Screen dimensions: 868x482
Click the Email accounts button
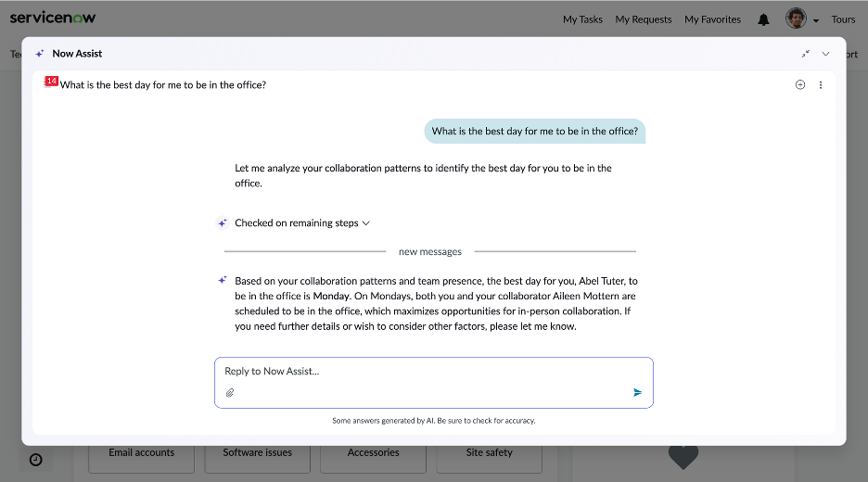(141, 458)
